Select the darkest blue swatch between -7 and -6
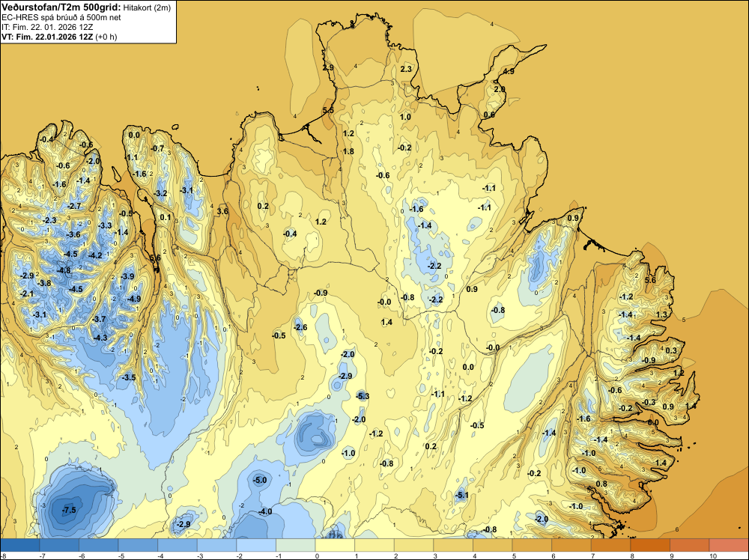 [x=59, y=545]
